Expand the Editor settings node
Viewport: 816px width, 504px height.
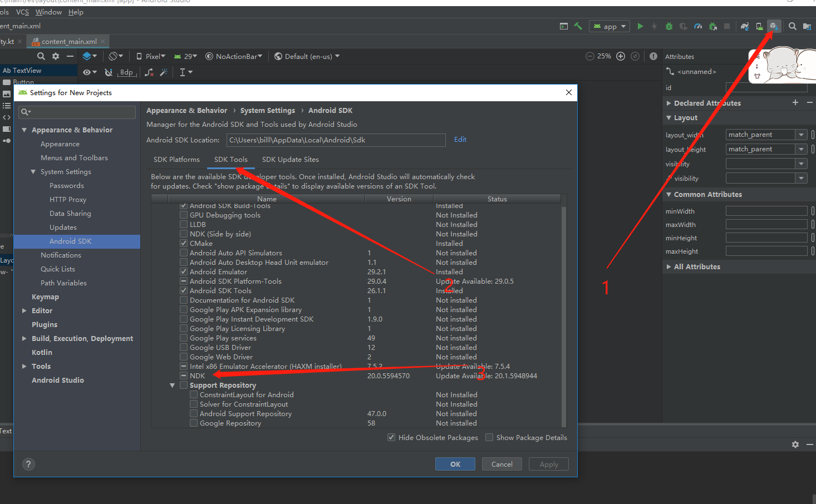(x=24, y=310)
